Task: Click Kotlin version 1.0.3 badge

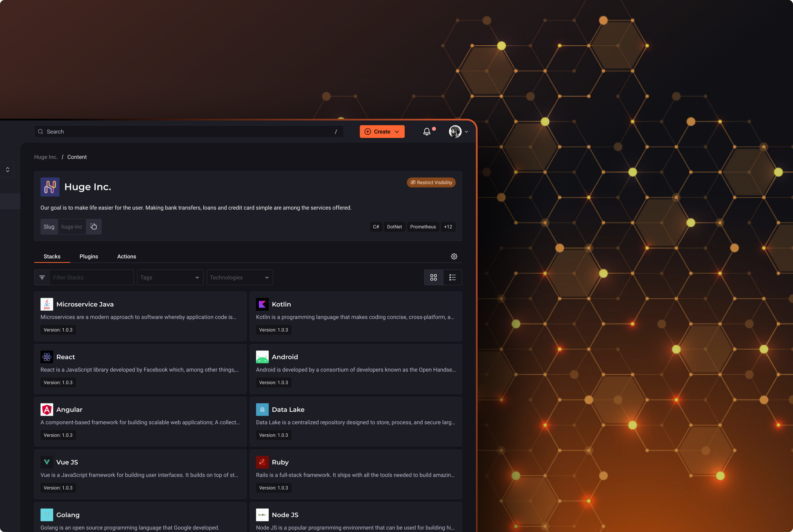Action: pyautogui.click(x=274, y=330)
